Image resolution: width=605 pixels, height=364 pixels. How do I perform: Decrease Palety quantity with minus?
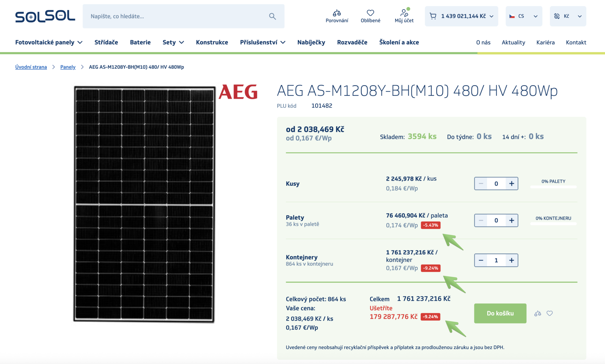(x=481, y=221)
